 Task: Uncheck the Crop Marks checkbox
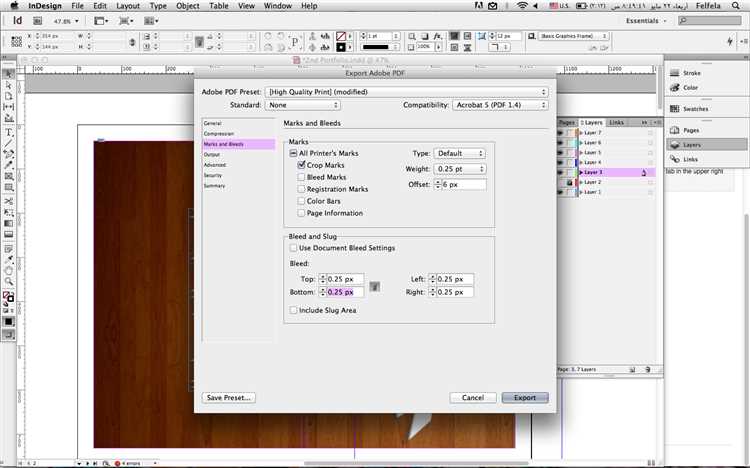point(301,165)
